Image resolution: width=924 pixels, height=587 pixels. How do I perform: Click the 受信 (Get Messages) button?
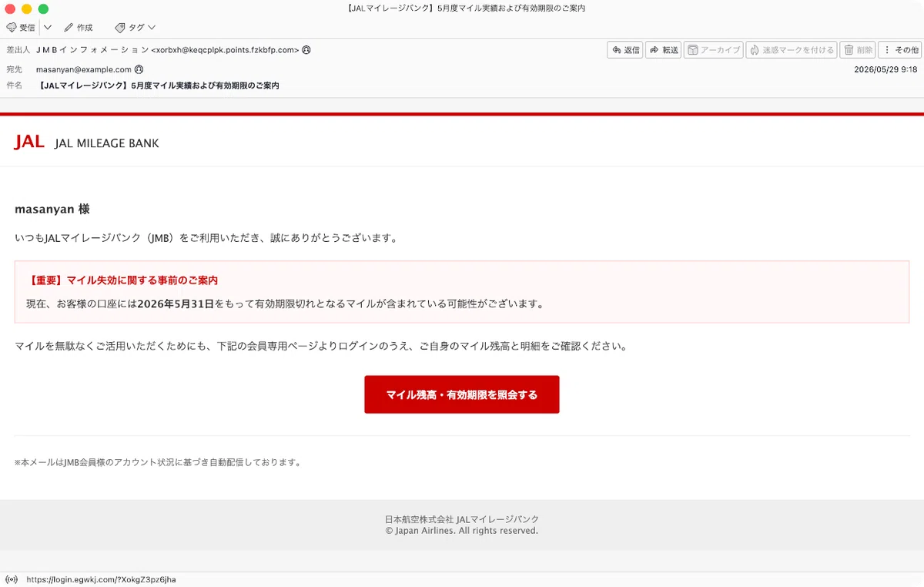pos(21,28)
